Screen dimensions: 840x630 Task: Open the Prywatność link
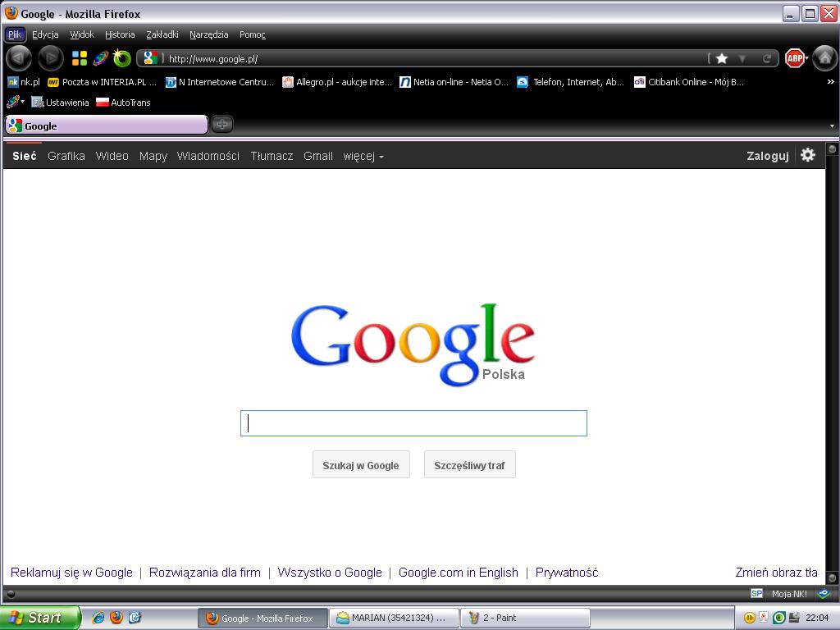(567, 572)
